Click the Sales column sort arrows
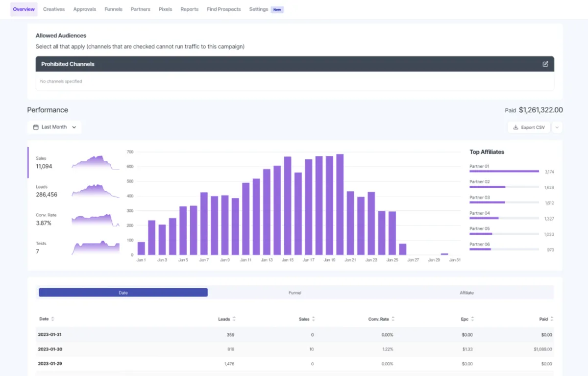 tap(313, 319)
